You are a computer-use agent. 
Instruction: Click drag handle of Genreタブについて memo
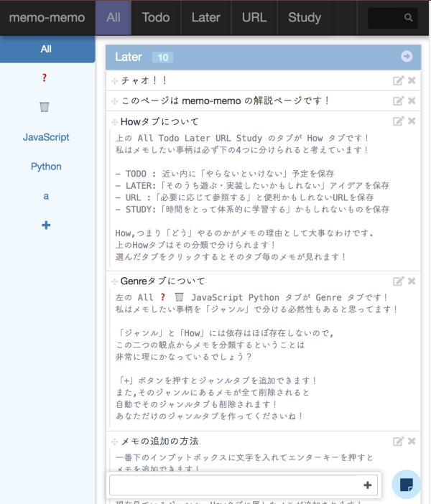pyautogui.click(x=114, y=282)
